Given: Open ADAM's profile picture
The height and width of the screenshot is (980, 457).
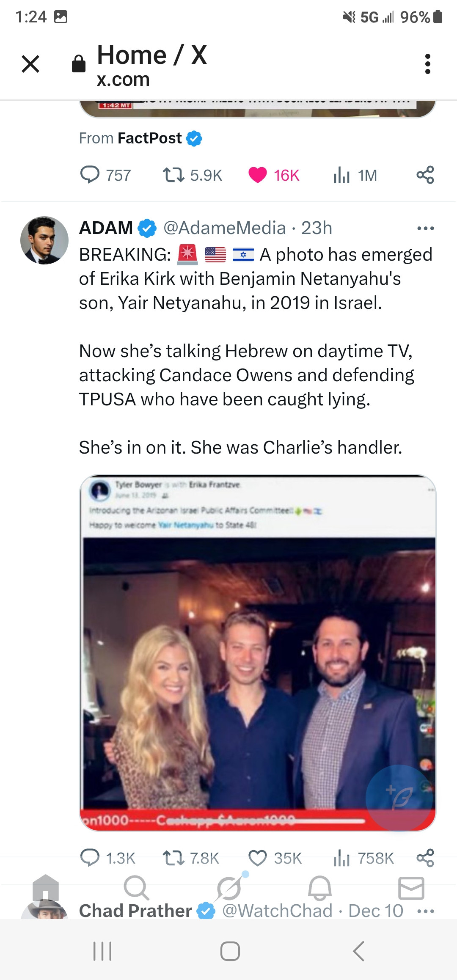Looking at the screenshot, I should [44, 240].
